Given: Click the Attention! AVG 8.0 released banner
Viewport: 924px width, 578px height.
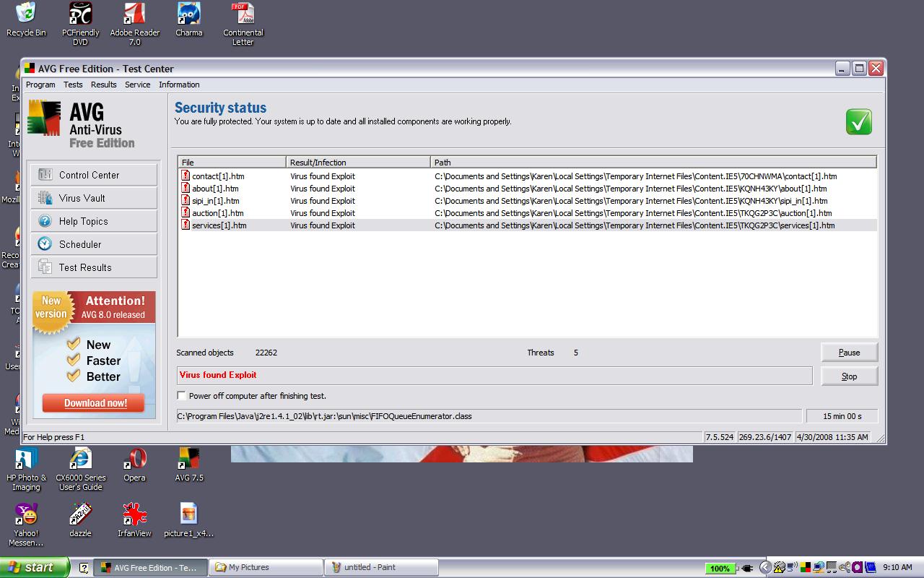Looking at the screenshot, I should 94,307.
